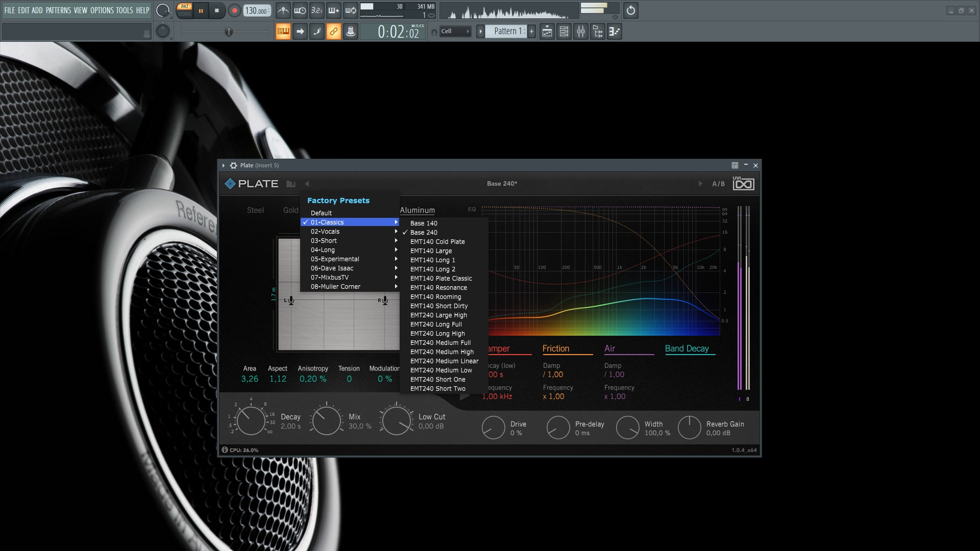The image size is (980, 551).
Task: Click the master pitch knob
Action: [x=163, y=32]
